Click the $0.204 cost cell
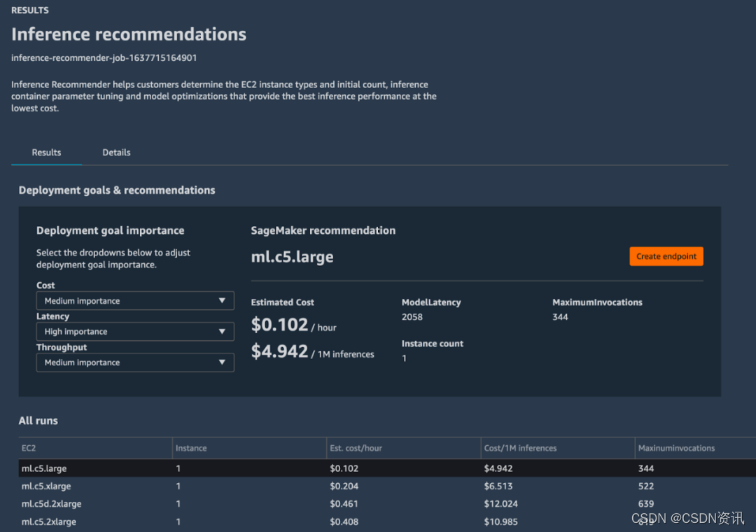The image size is (756, 532). point(344,486)
